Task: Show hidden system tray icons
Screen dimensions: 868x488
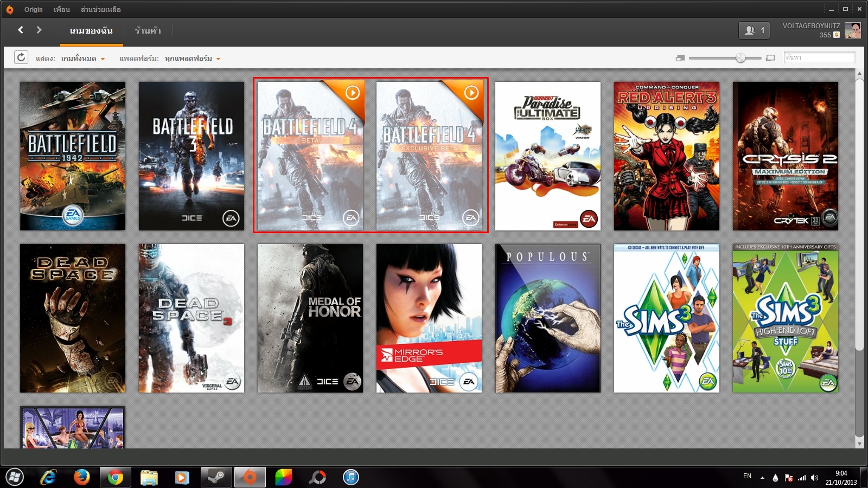Action: (762, 478)
